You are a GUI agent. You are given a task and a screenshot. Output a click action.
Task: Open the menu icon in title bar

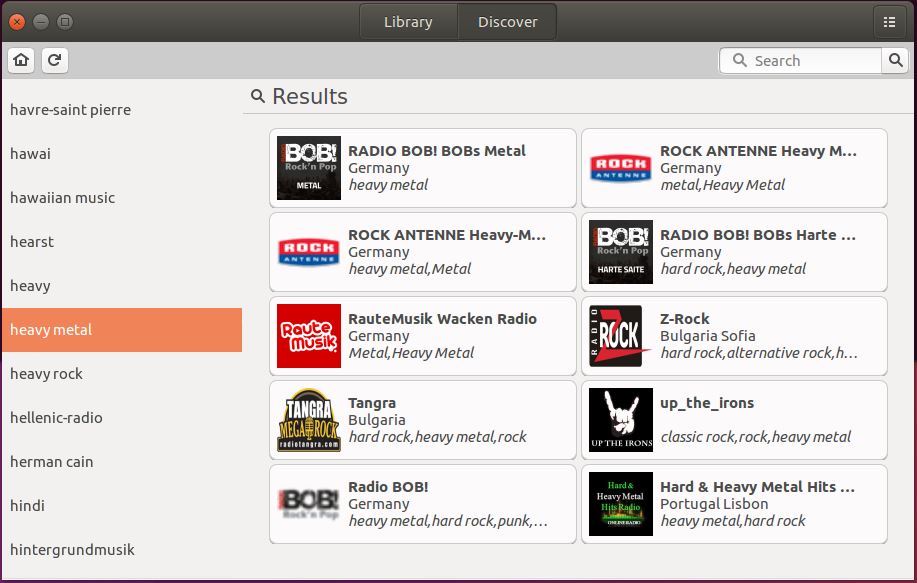(888, 21)
